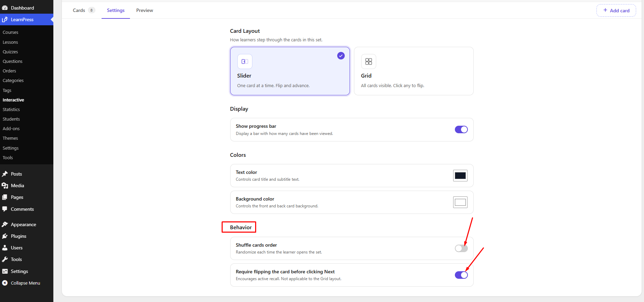Click the plus icon in Add card

point(605,10)
